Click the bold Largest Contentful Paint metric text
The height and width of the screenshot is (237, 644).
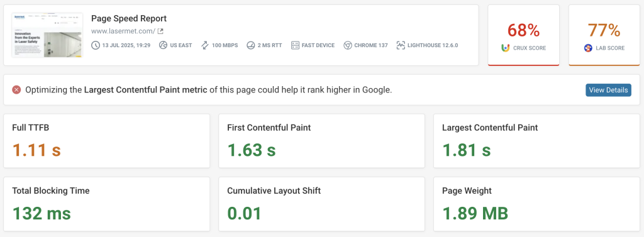(x=145, y=90)
